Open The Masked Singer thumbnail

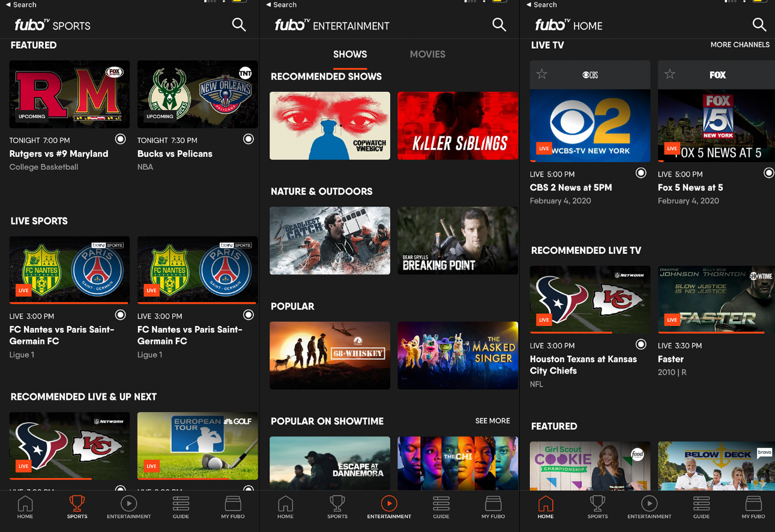click(x=457, y=355)
